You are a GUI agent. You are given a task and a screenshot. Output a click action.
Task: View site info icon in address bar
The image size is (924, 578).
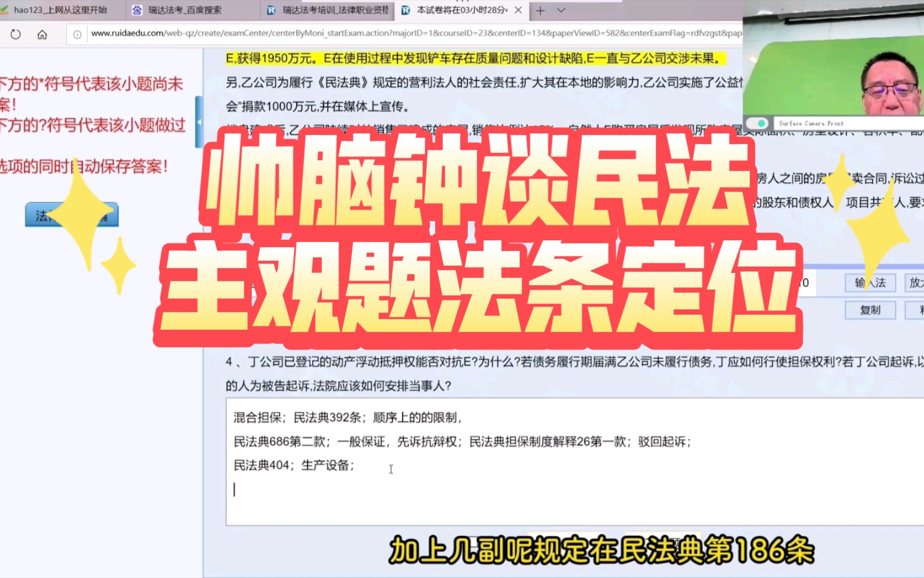click(78, 34)
